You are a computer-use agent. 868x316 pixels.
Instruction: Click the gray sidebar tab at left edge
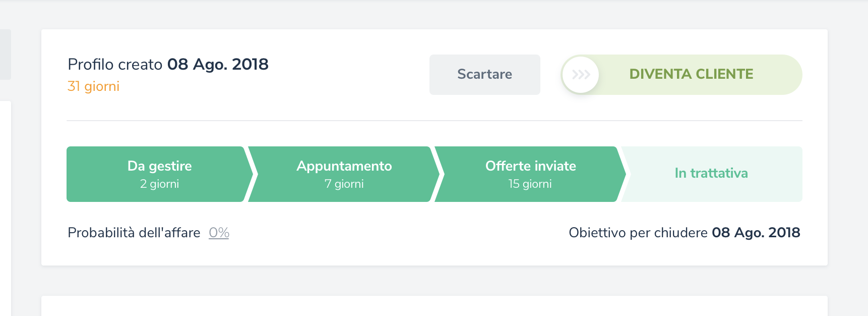click(5, 55)
